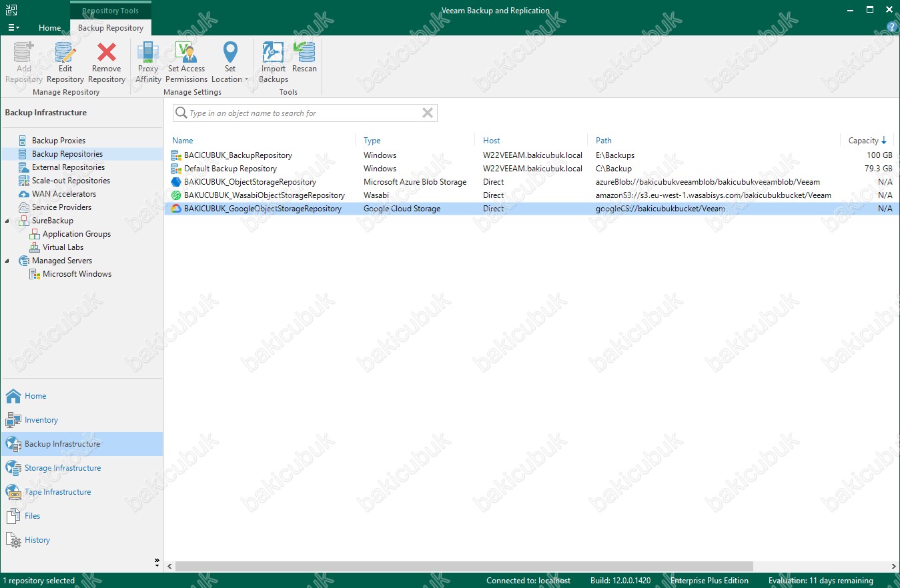The image size is (900, 588).
Task: Click the Google Cloud icon of GoogleObjectStorageRepository
Action: click(176, 209)
